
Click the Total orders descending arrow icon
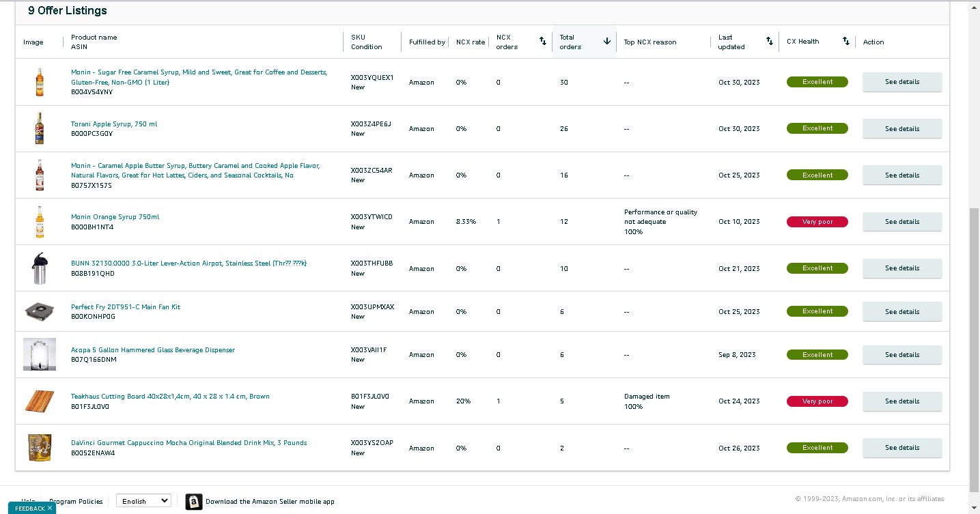(606, 42)
